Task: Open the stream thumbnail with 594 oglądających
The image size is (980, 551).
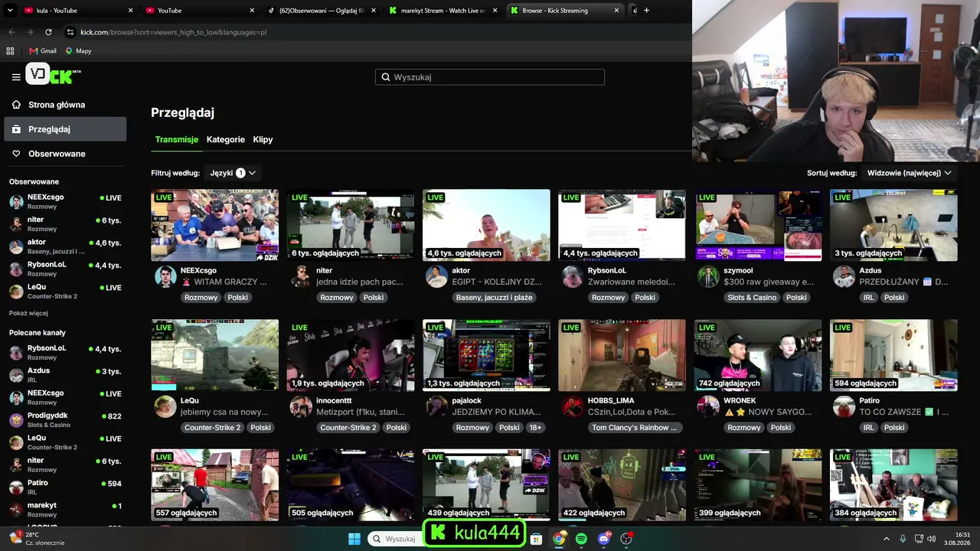Action: [893, 355]
